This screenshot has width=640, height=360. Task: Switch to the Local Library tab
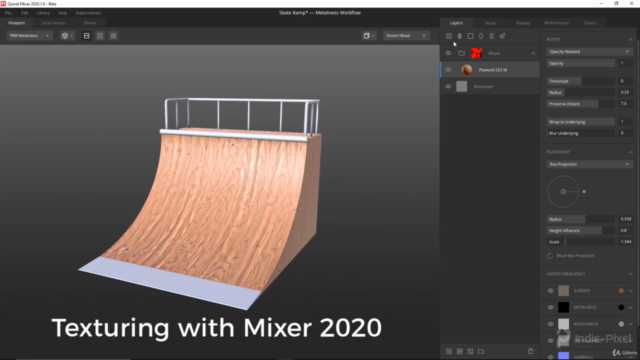pyautogui.click(x=53, y=23)
